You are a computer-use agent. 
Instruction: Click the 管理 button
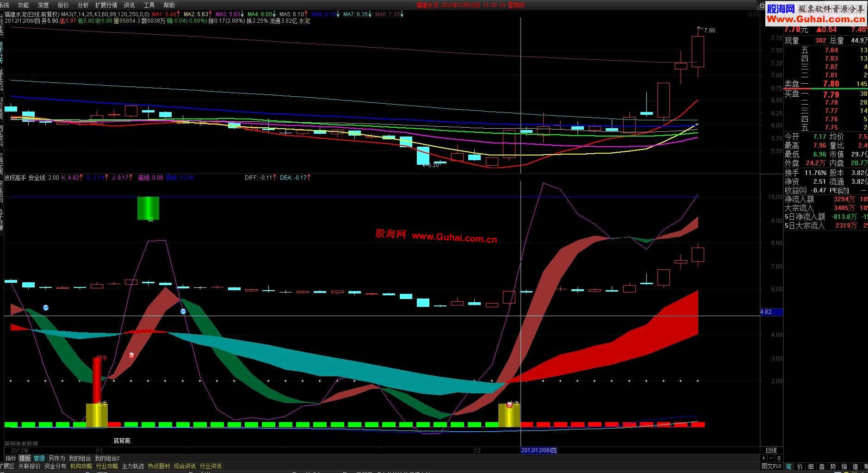click(39, 458)
